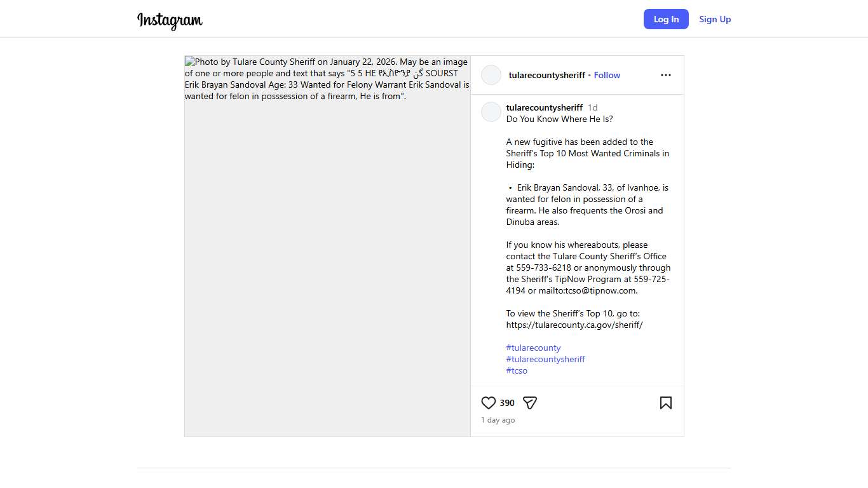Open the tularecountysheriff username above the caption

pos(544,107)
